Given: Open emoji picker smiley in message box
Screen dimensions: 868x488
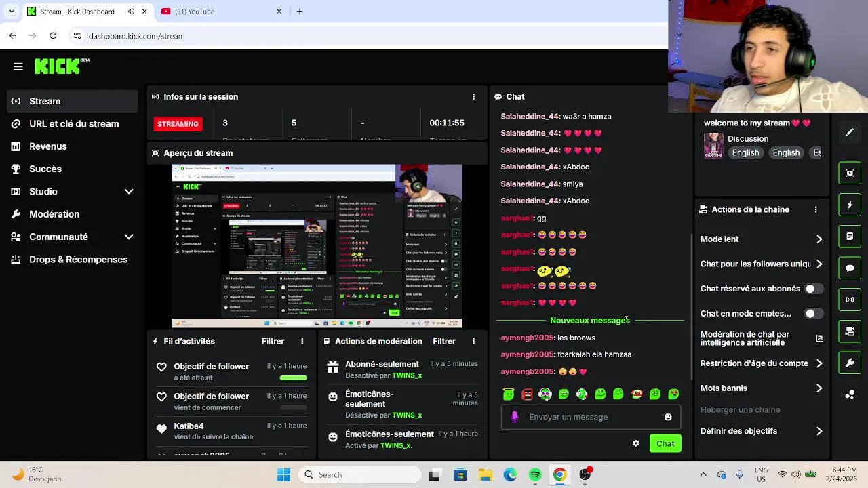Looking at the screenshot, I should pyautogui.click(x=668, y=417).
